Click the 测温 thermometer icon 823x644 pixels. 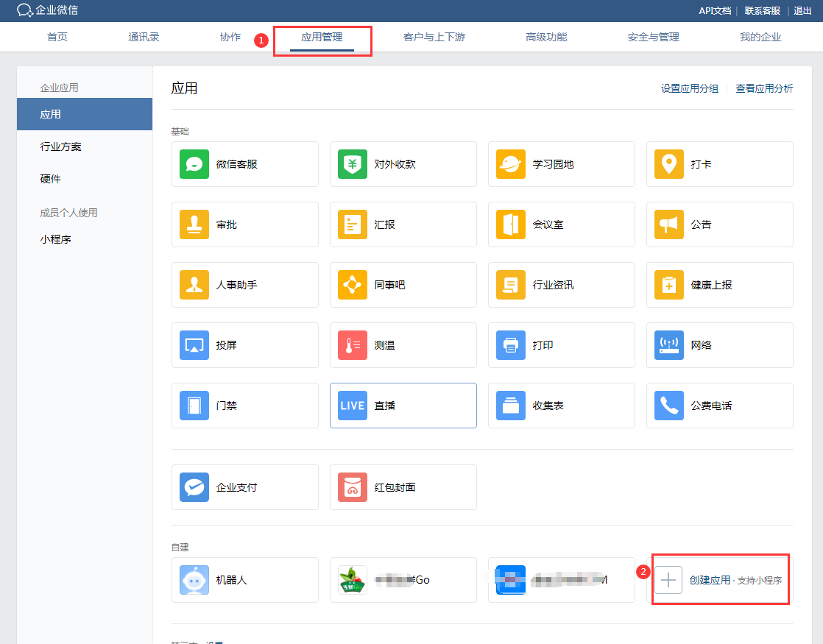[x=353, y=345]
